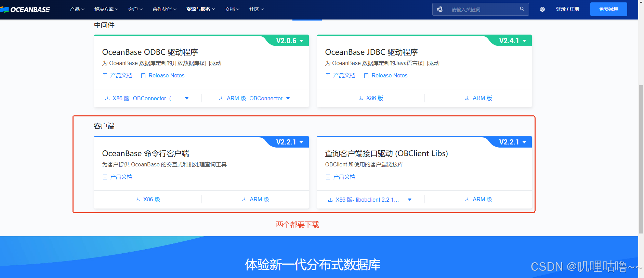Click download icon for JDBC X86 版
The image size is (644, 278).
point(361,98)
